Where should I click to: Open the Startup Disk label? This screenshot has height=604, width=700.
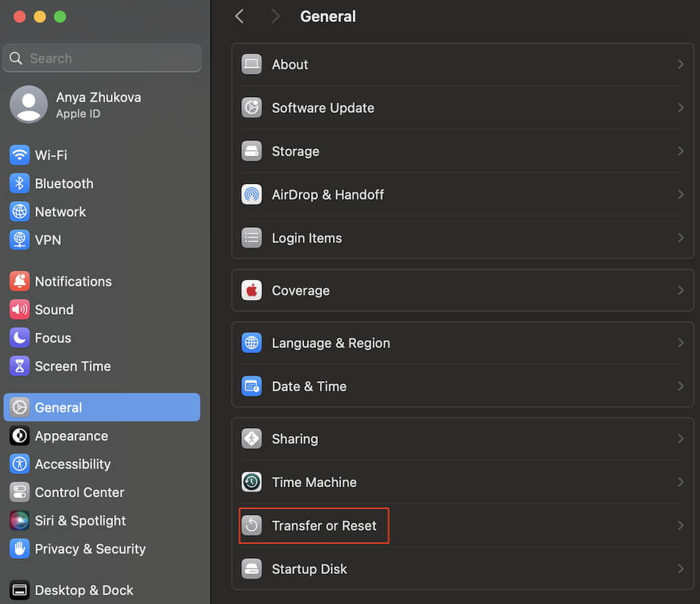[x=310, y=569]
